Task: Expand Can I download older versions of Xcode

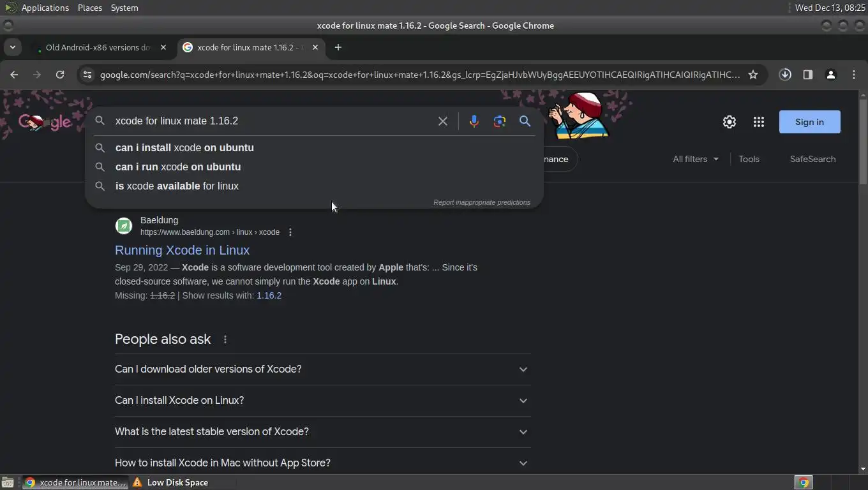Action: pyautogui.click(x=322, y=369)
